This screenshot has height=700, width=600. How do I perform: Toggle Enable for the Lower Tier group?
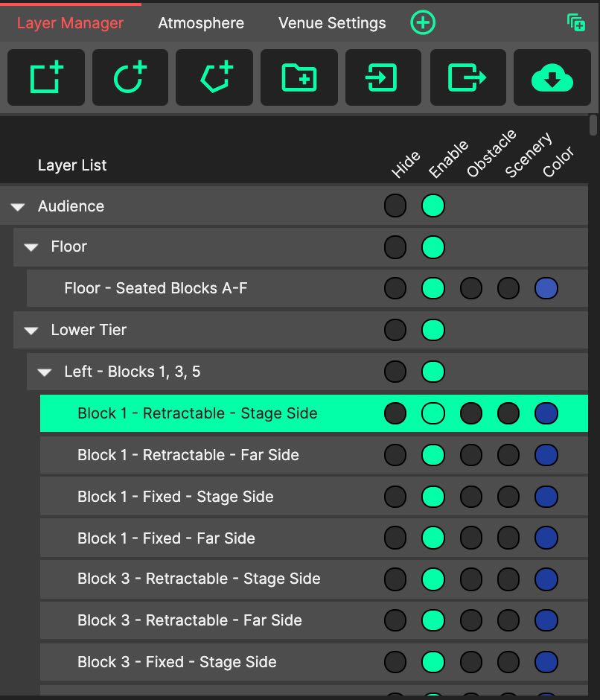pyautogui.click(x=433, y=330)
